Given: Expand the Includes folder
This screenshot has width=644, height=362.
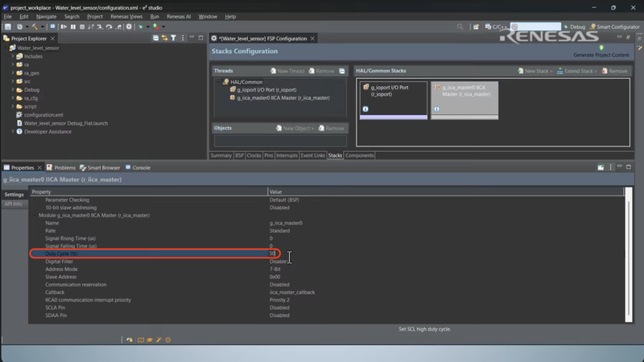Looking at the screenshot, I should coord(13,56).
